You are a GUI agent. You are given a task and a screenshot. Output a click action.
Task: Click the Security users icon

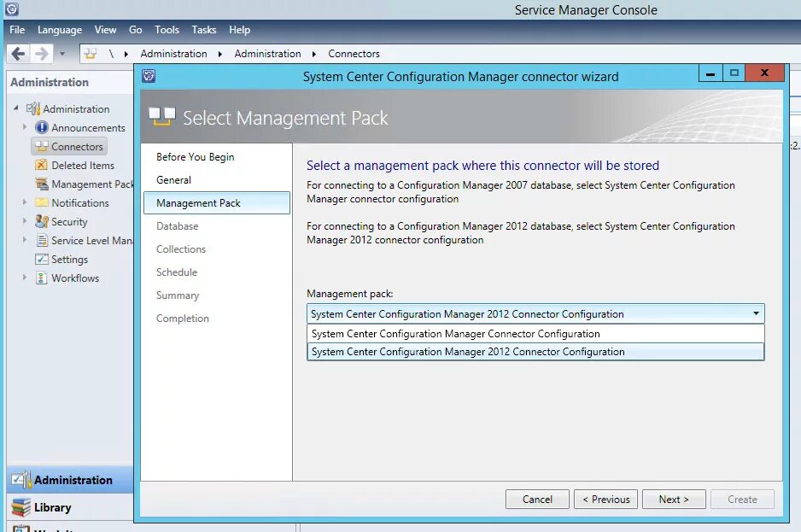tap(41, 221)
